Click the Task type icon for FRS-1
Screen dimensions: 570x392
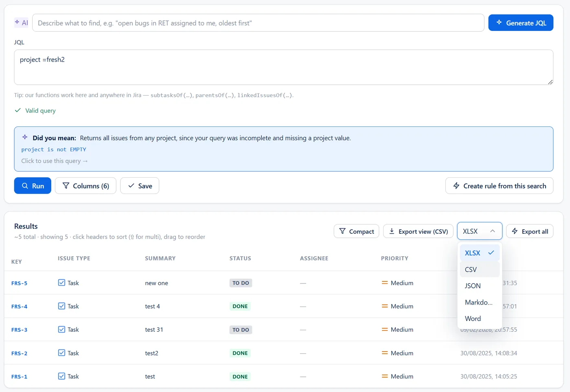coord(61,376)
